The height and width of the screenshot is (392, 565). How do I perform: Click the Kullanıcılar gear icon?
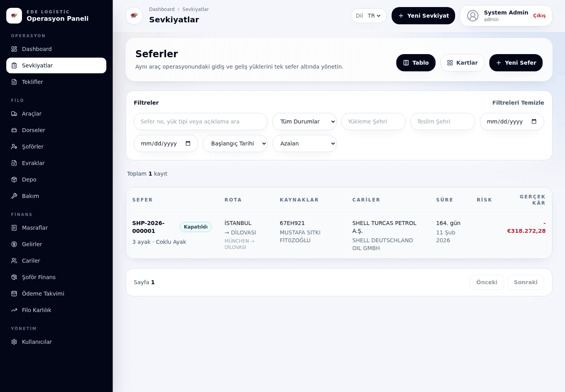tap(14, 342)
